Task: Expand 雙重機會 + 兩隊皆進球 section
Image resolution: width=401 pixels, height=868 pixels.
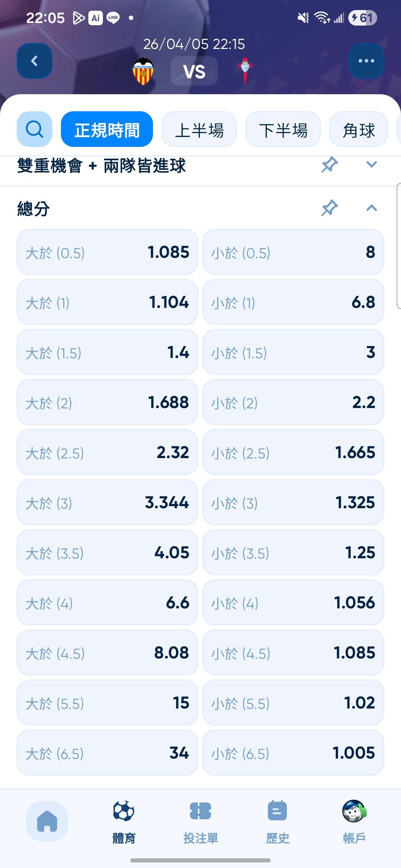Action: click(x=371, y=165)
